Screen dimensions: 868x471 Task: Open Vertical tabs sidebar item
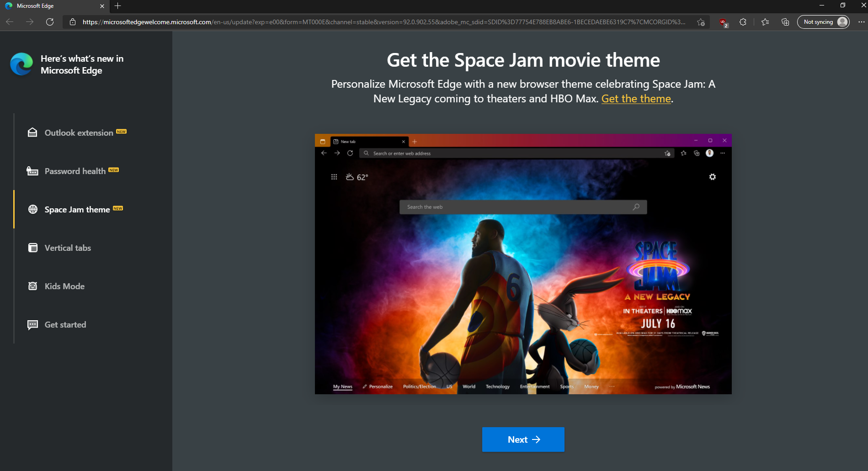(x=59, y=248)
